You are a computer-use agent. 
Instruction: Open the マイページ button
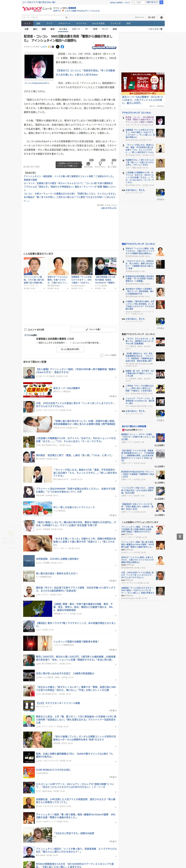pyautogui.click(x=139, y=17)
